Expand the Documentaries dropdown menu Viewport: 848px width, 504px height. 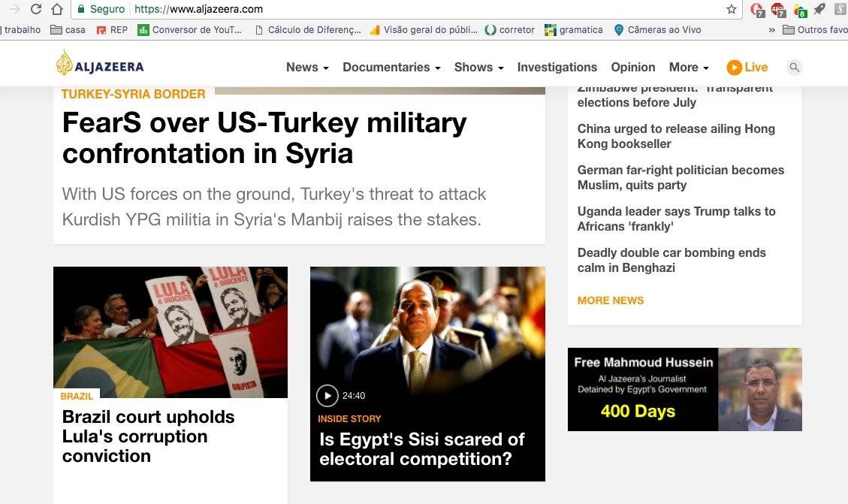391,67
